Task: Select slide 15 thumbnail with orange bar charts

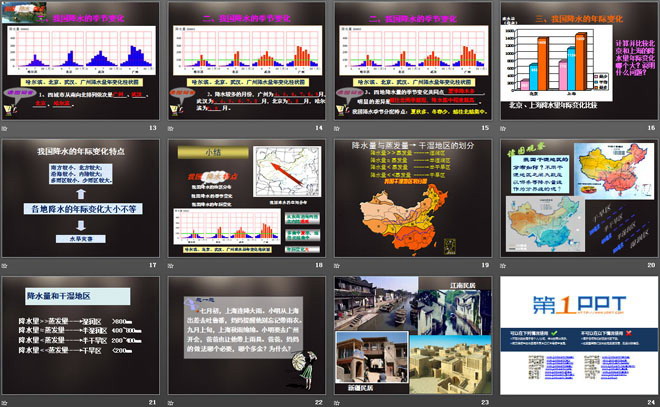Action: [411, 62]
